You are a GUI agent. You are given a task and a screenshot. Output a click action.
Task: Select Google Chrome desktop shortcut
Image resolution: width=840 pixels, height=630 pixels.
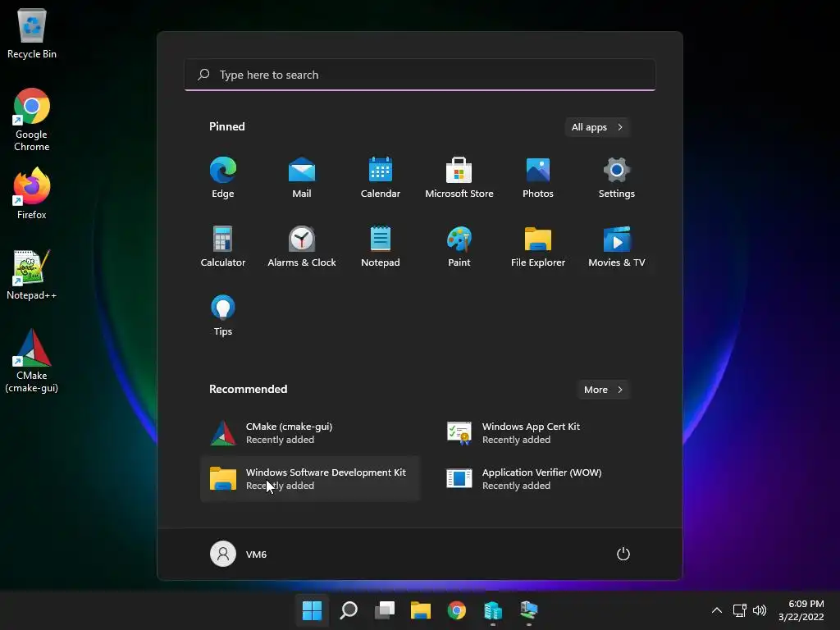tap(32, 120)
